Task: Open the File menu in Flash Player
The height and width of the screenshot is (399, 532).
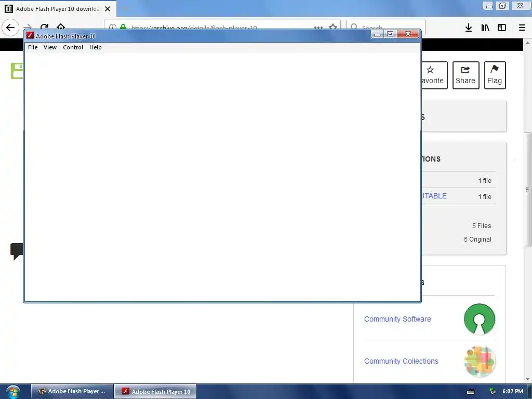Action: pos(33,47)
